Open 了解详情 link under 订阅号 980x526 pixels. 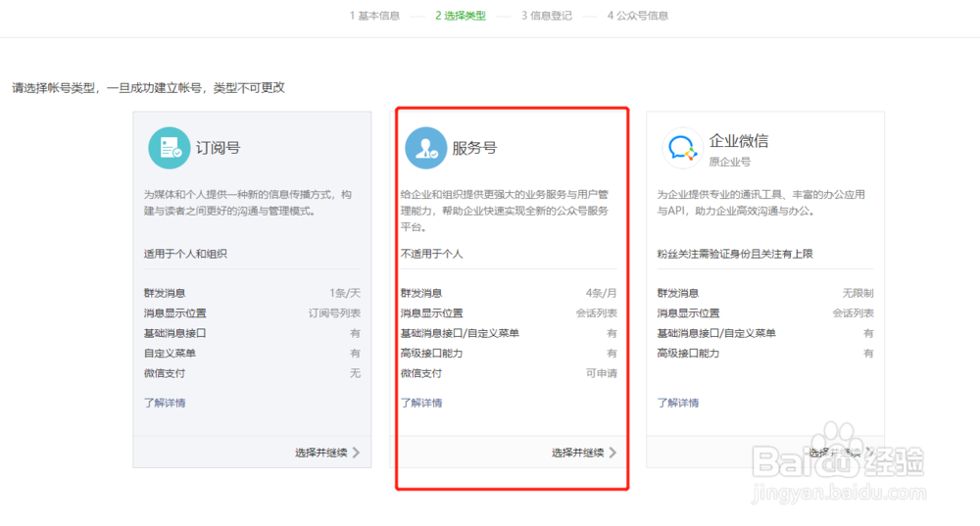[x=165, y=403]
